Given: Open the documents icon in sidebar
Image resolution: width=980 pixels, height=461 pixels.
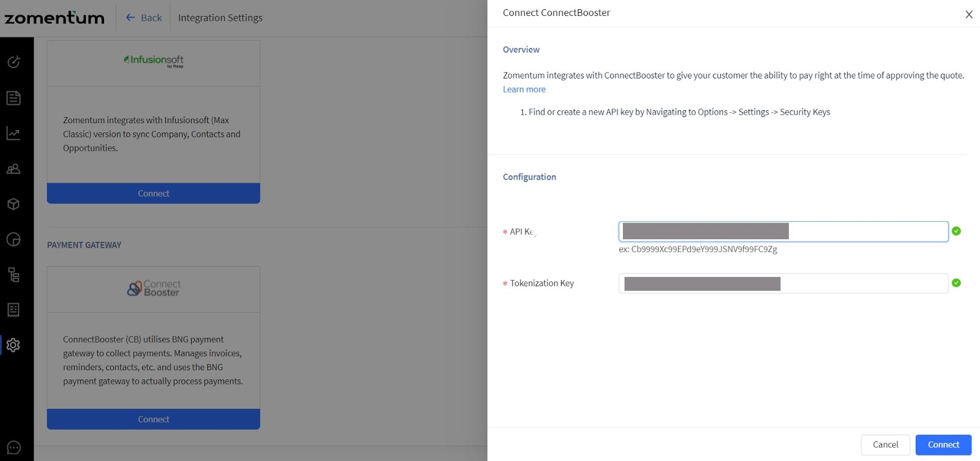Looking at the screenshot, I should coord(13,98).
